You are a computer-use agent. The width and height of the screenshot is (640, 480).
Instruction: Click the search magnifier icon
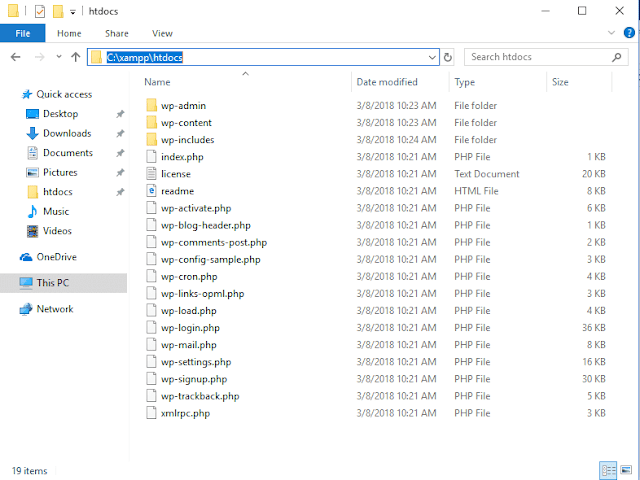coord(617,57)
